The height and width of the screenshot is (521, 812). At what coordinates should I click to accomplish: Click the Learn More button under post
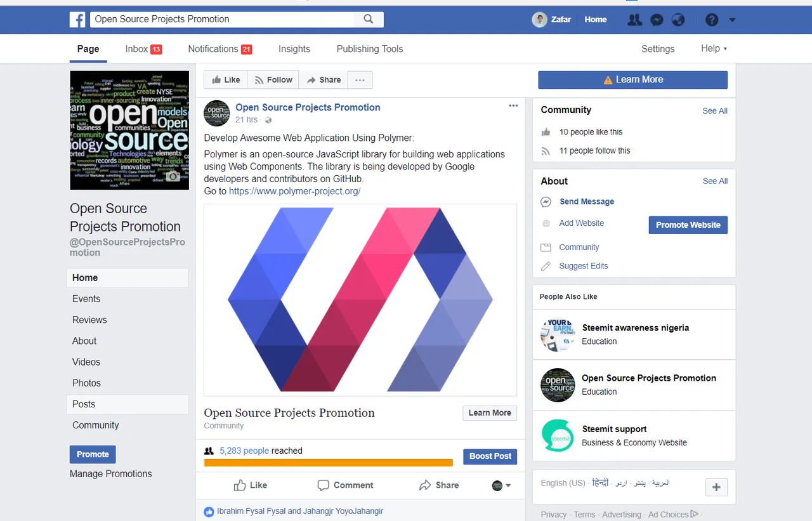[x=490, y=413]
